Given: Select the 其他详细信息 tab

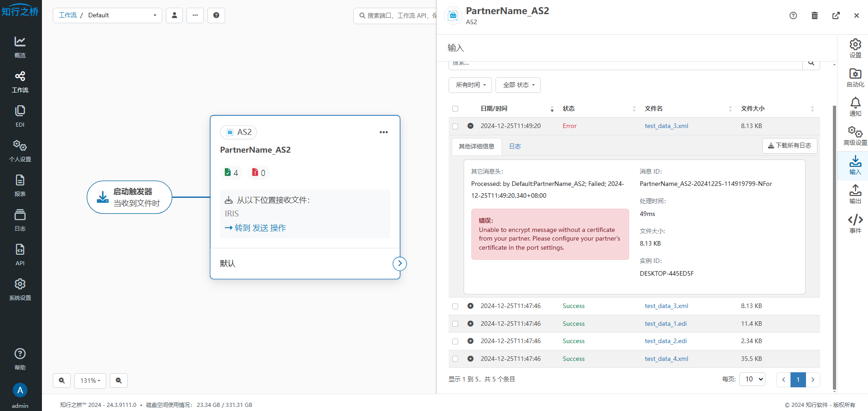Looking at the screenshot, I should pyautogui.click(x=476, y=146).
